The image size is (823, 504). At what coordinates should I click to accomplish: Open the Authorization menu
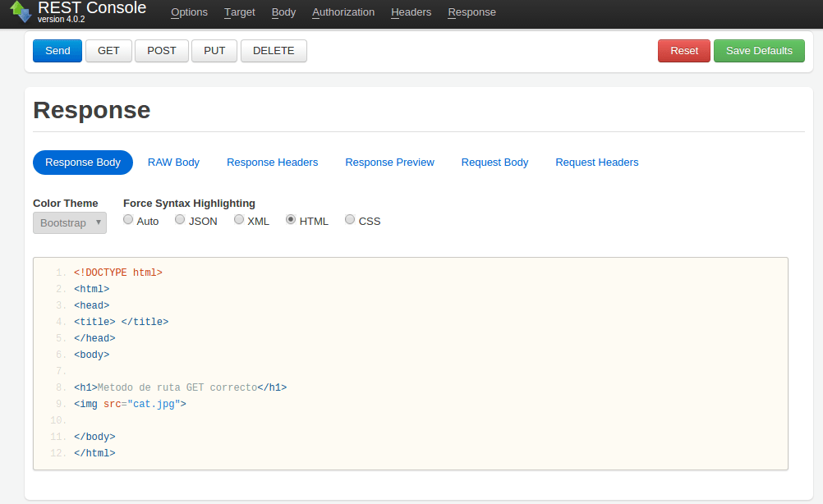343,12
